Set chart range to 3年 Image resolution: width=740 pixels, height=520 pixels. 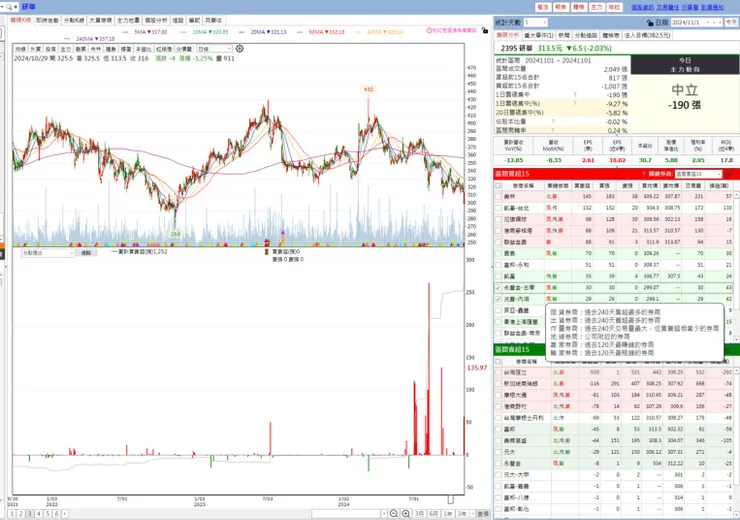pyautogui.click(x=462, y=513)
